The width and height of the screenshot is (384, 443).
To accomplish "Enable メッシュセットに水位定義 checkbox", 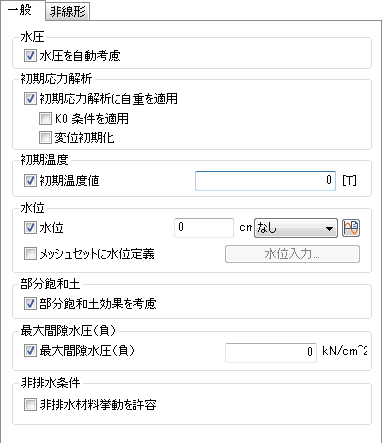I will [30, 254].
